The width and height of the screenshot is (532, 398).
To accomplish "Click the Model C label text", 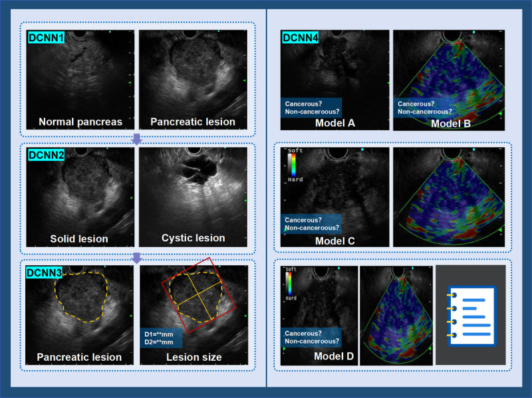I will coord(335,241).
